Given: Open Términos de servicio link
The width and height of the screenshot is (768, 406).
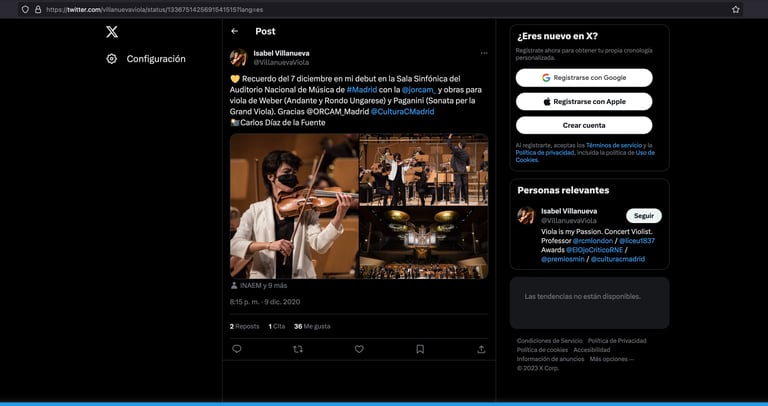Looking at the screenshot, I should 614,145.
